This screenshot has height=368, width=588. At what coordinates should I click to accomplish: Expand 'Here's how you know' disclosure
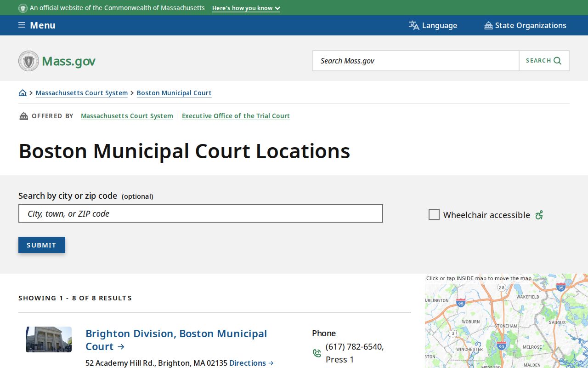tap(246, 8)
